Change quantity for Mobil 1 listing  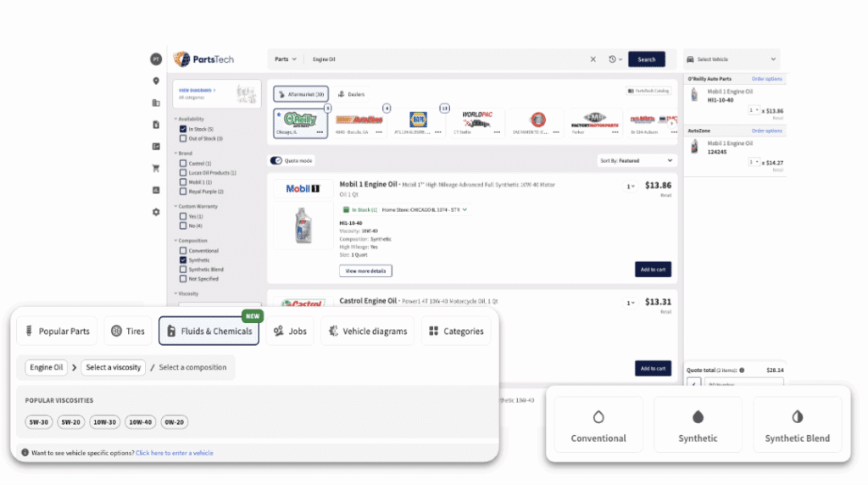tap(630, 187)
